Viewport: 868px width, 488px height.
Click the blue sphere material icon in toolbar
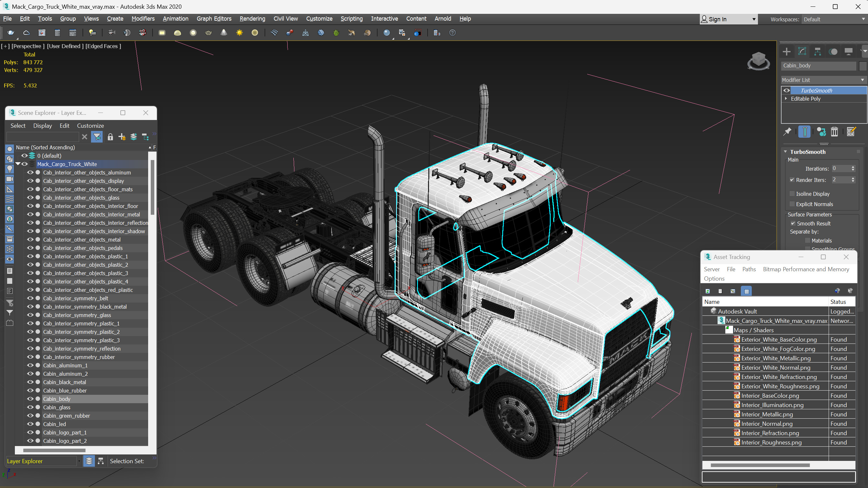pyautogui.click(x=386, y=33)
